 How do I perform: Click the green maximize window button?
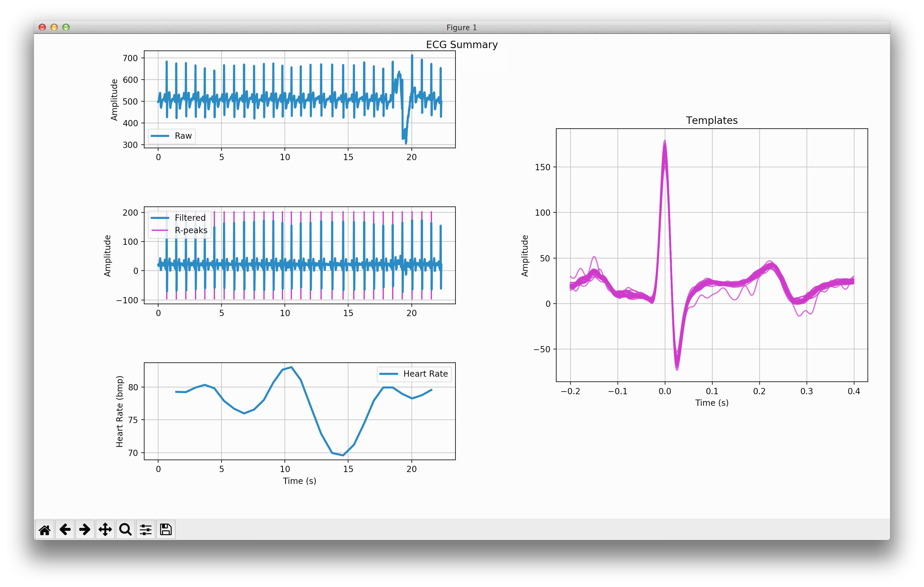[66, 27]
